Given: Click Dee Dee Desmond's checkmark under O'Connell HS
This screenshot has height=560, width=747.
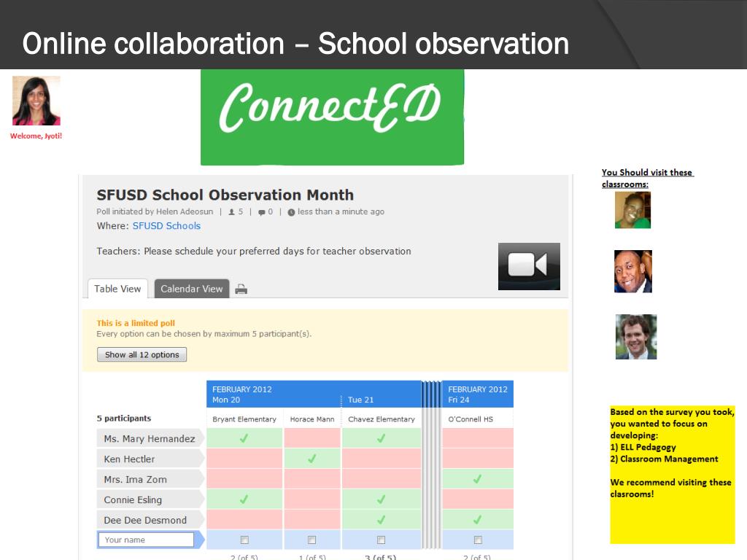Looking at the screenshot, I should (477, 519).
